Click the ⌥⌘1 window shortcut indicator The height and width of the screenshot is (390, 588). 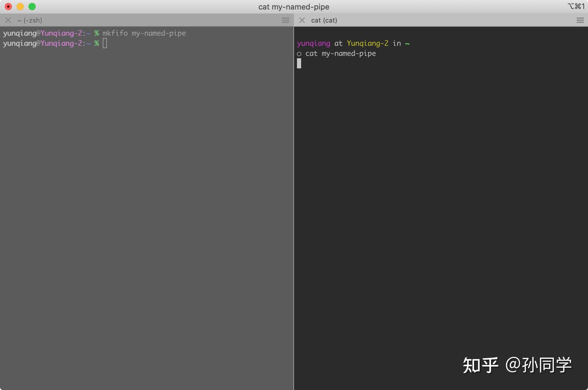point(576,6)
